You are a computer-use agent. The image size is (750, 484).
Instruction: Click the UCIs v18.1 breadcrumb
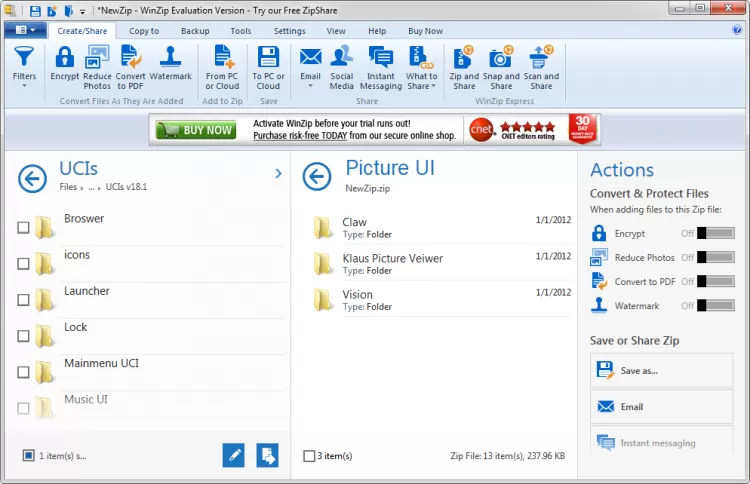(x=126, y=187)
